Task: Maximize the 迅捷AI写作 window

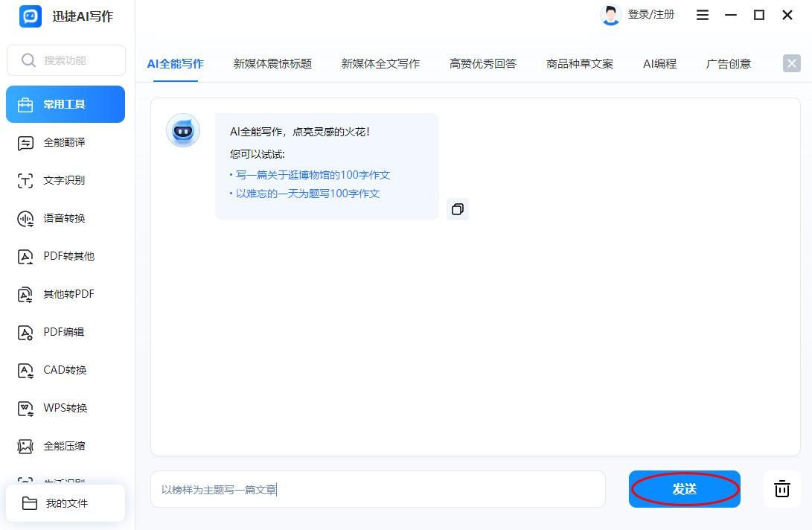Action: point(758,15)
